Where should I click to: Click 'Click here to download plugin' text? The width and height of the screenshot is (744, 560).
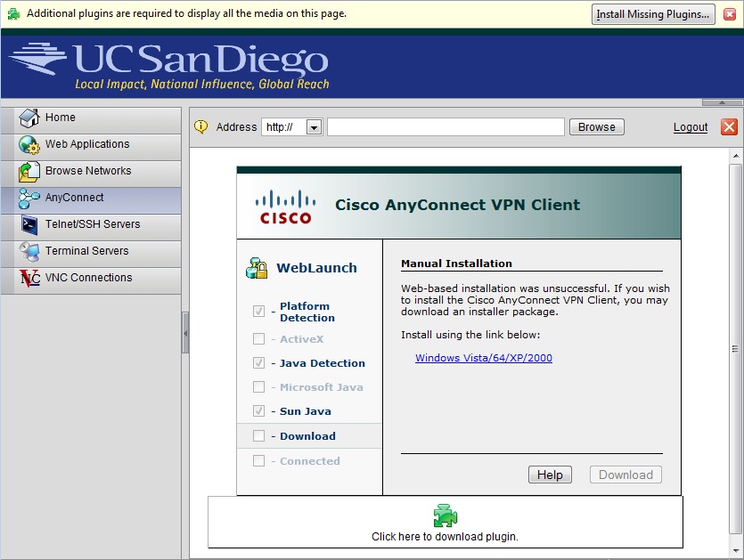446,536
